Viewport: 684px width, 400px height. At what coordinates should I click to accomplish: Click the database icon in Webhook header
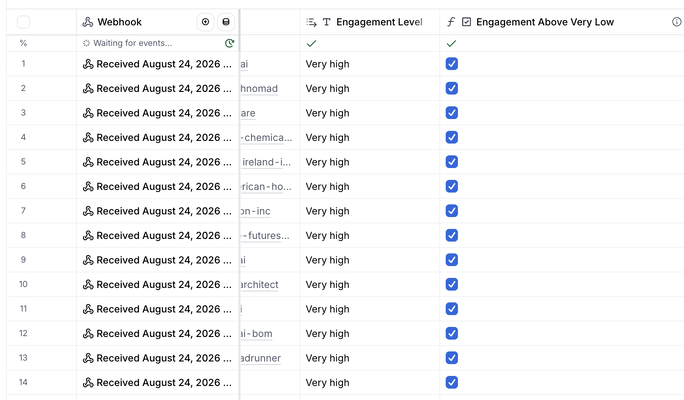click(x=226, y=22)
